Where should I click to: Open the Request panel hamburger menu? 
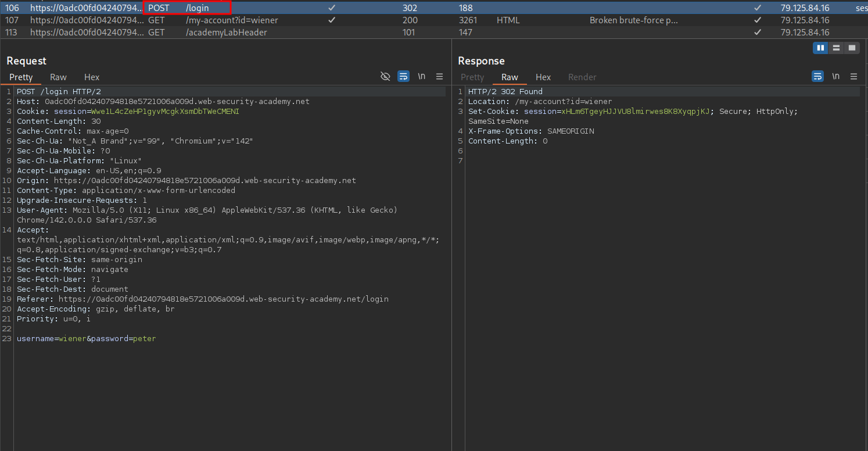439,77
